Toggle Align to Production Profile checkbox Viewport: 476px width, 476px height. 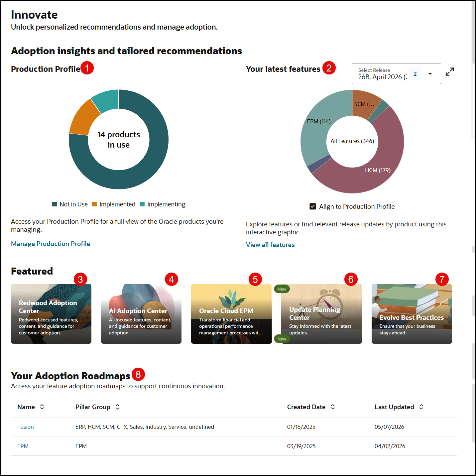click(x=313, y=206)
